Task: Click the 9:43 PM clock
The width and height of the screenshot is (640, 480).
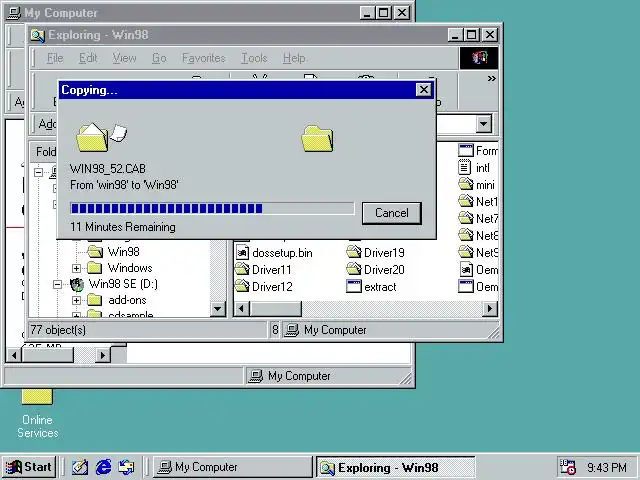Action: coord(607,467)
